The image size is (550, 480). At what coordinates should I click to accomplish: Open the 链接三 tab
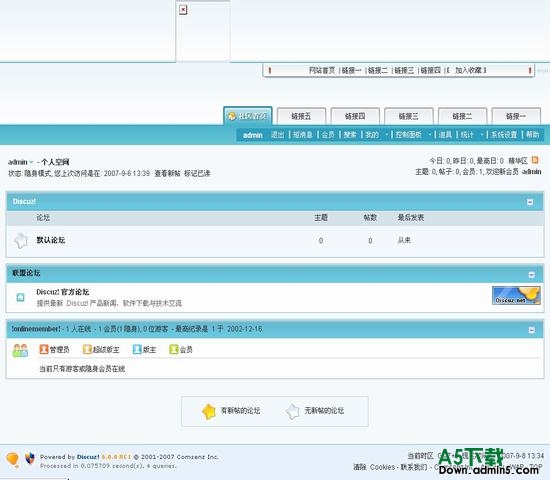[x=409, y=116]
